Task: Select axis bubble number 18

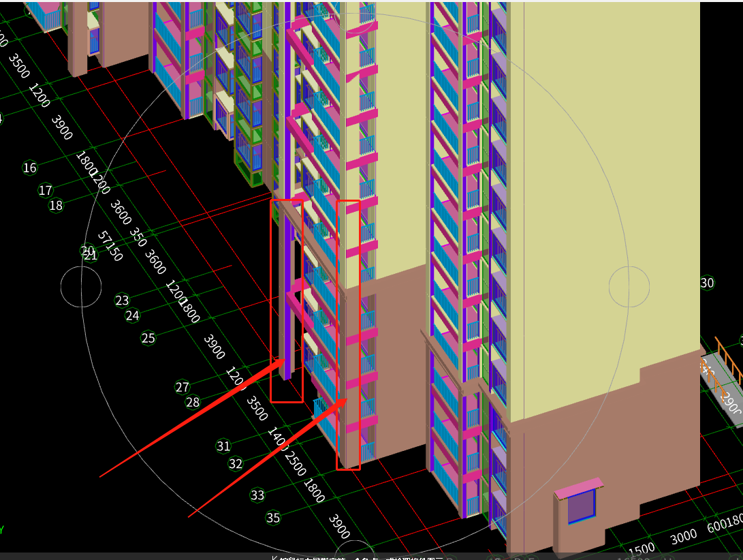Action: point(56,206)
